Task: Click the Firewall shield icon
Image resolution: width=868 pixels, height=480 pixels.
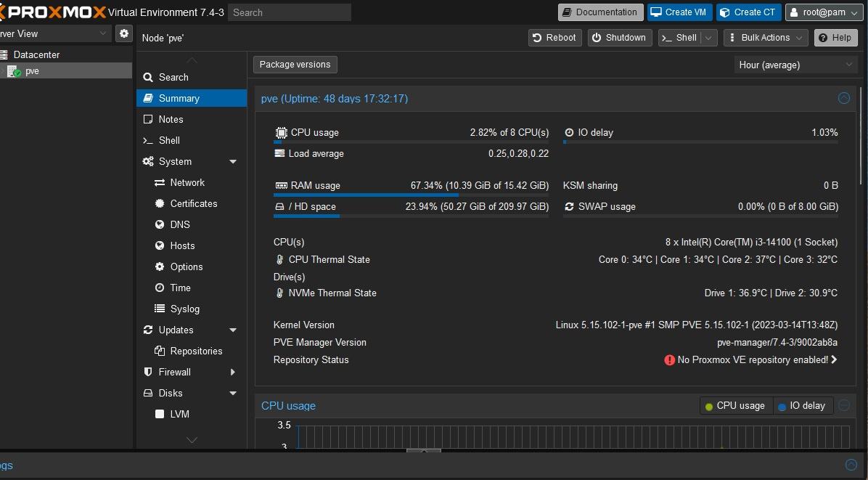Action: [148, 372]
